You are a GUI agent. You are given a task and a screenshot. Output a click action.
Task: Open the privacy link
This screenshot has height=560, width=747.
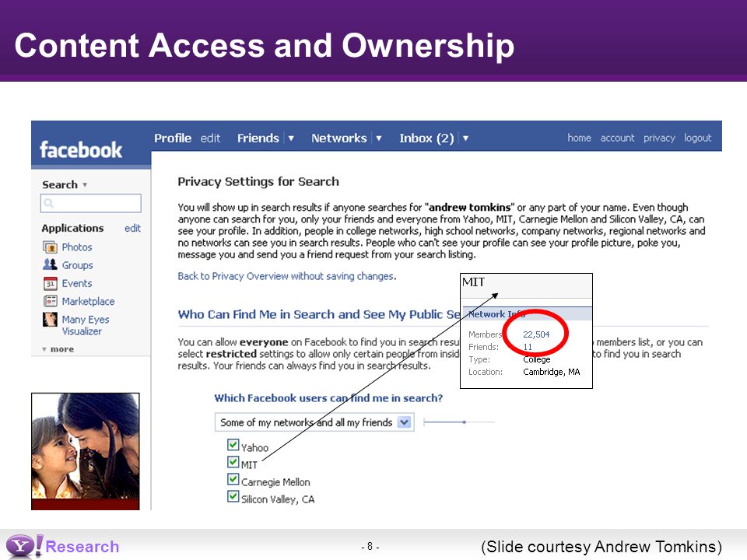[x=659, y=138]
